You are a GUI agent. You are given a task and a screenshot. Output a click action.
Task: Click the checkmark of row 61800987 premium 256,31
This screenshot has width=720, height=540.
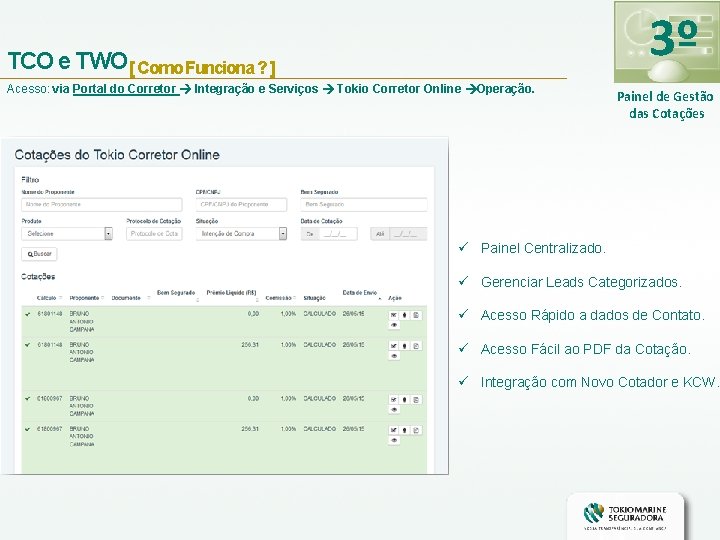point(28,429)
